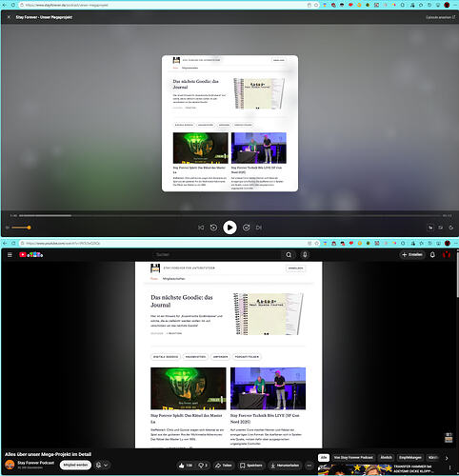This screenshot has width=459, height=476.
Task: Open the YouTube hamburger guide menu
Action: pos(10,255)
